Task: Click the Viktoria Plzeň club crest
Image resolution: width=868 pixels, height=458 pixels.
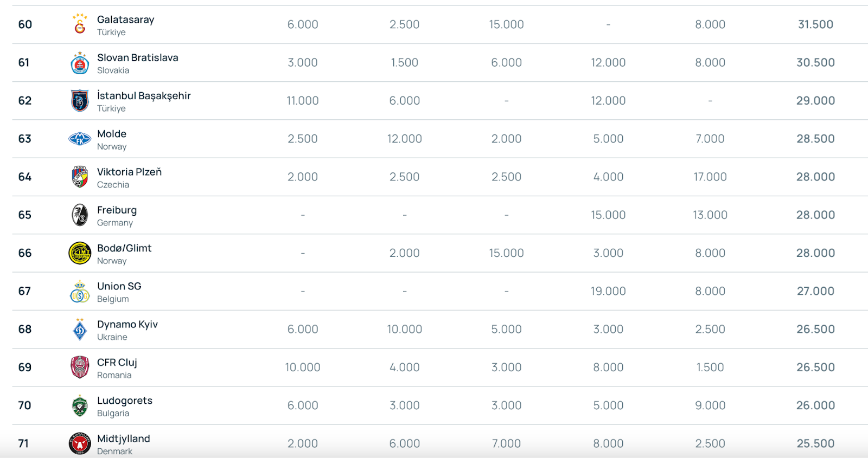Action: click(x=80, y=177)
